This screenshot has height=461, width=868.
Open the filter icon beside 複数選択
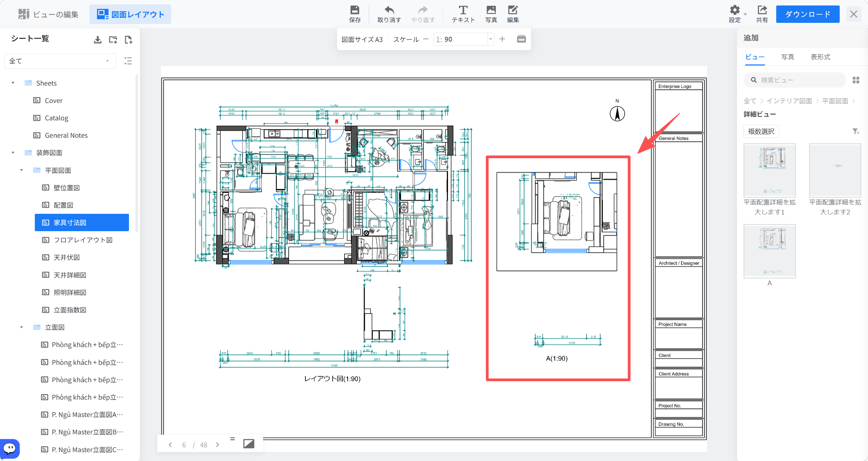pyautogui.click(x=856, y=131)
